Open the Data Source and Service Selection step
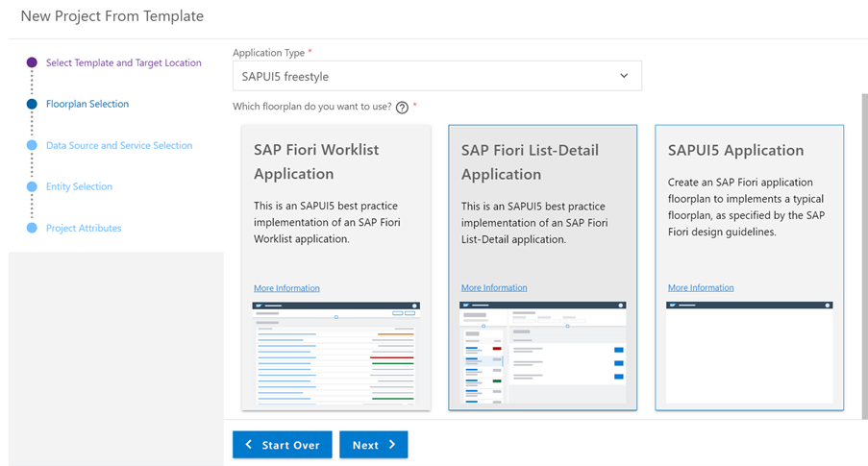The image size is (868, 466). coord(119,145)
